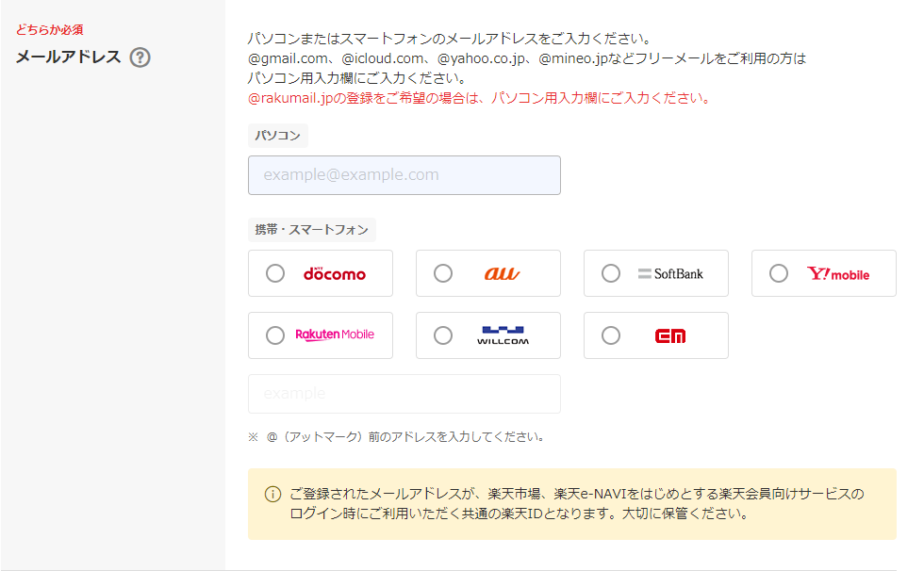
Task: Click the au carrier logo
Action: (x=502, y=274)
